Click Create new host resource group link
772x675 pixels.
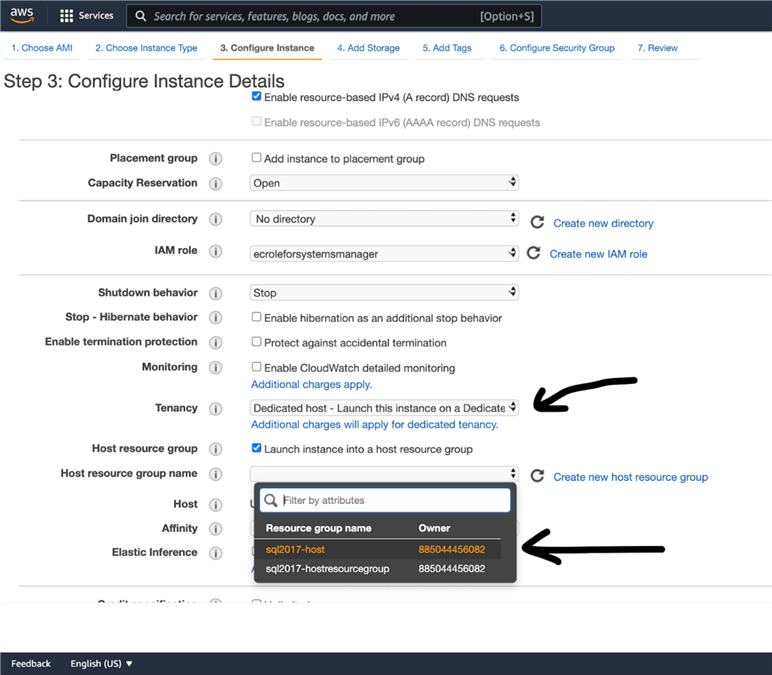point(630,477)
